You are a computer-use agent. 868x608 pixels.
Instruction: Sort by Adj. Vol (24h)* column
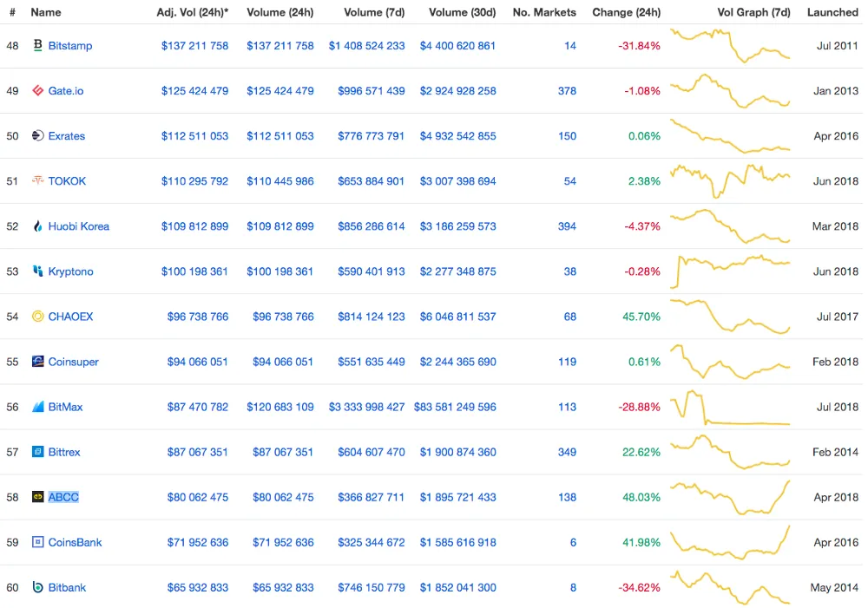[193, 12]
